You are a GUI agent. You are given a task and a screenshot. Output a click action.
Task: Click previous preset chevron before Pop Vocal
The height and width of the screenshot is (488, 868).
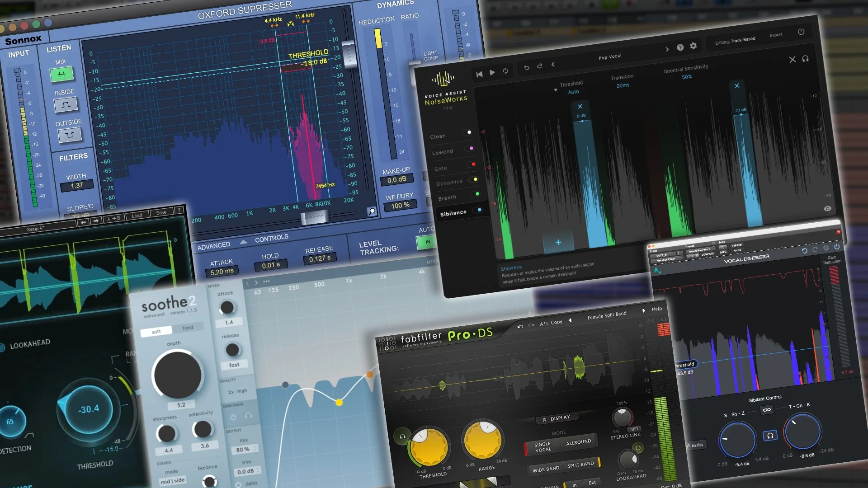pyautogui.click(x=553, y=65)
